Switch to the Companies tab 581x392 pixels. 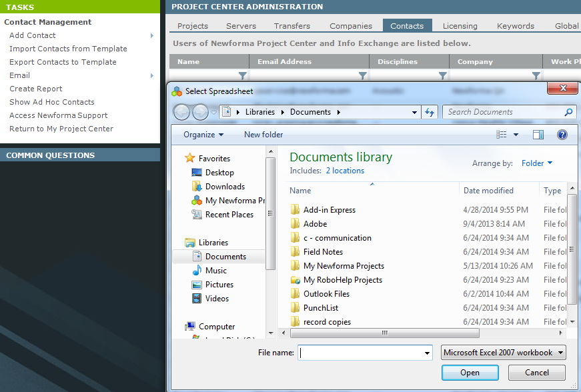click(351, 26)
